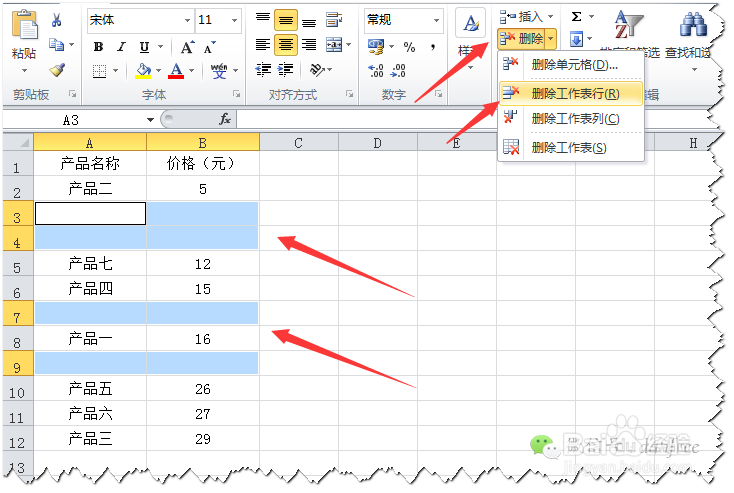Open the Name Box dropdown arrow

click(150, 120)
